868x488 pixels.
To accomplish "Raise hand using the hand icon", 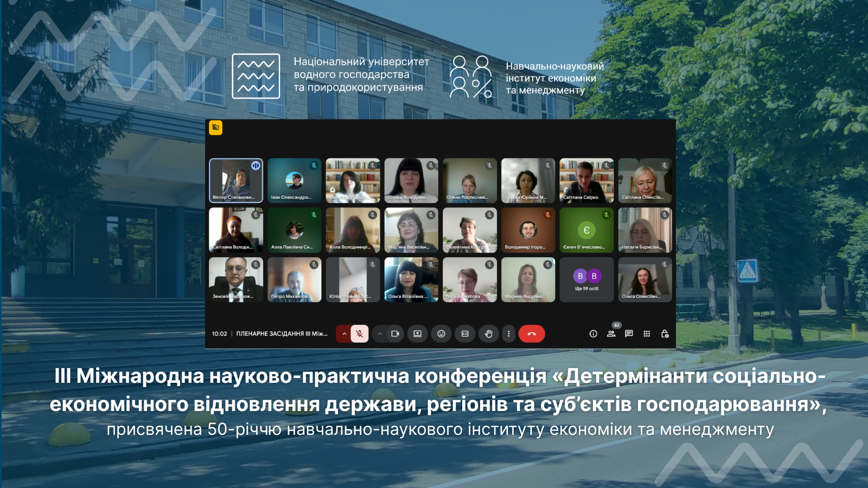I will (x=488, y=334).
